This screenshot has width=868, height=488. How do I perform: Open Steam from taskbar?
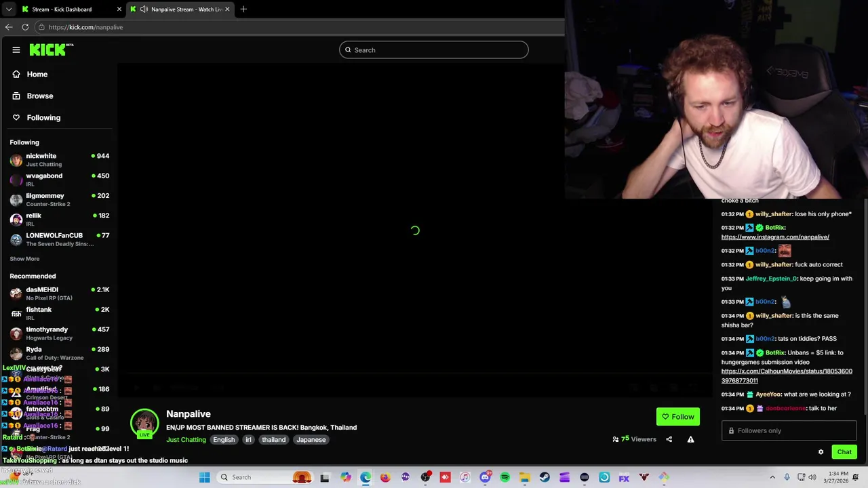tap(545, 477)
